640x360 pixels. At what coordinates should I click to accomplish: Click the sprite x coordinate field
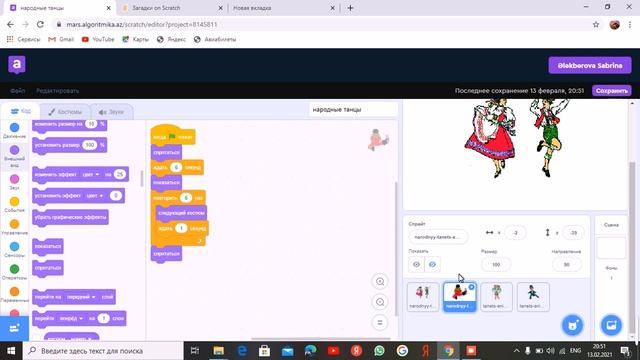515,233
